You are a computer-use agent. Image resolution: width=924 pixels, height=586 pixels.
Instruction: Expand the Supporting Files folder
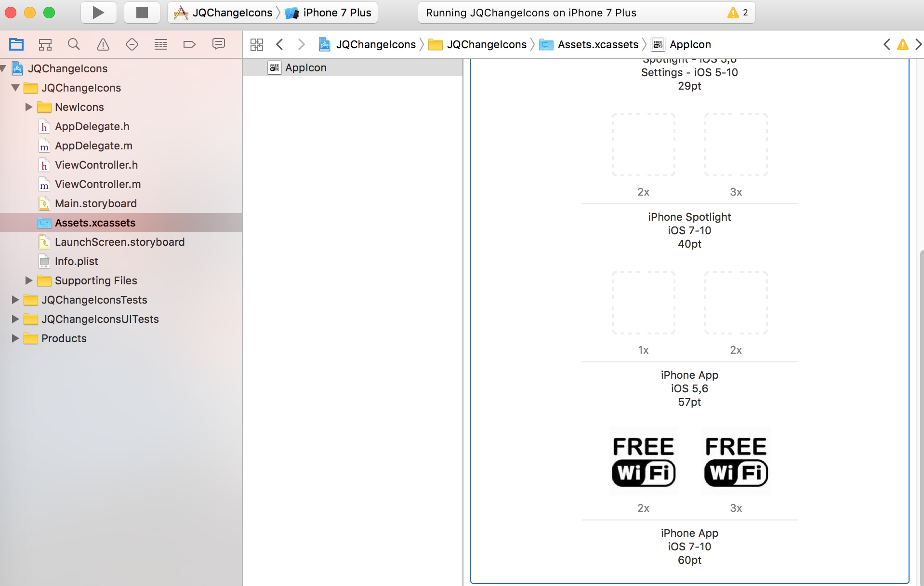pos(28,280)
